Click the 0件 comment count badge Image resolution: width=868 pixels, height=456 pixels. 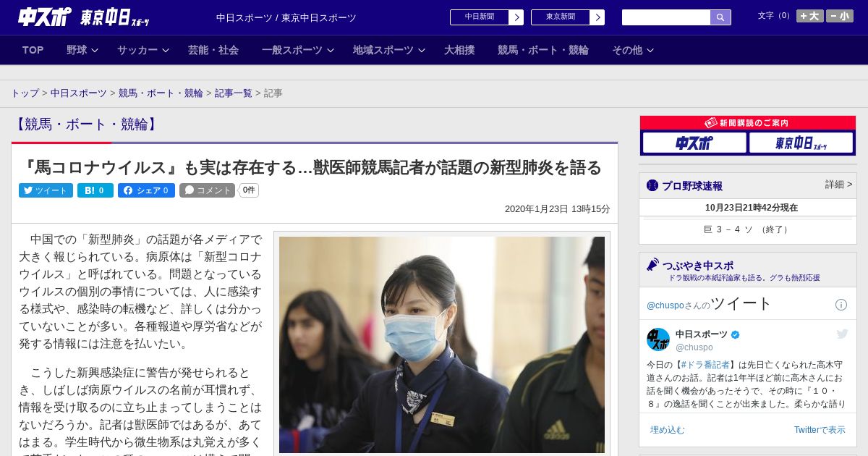point(249,190)
